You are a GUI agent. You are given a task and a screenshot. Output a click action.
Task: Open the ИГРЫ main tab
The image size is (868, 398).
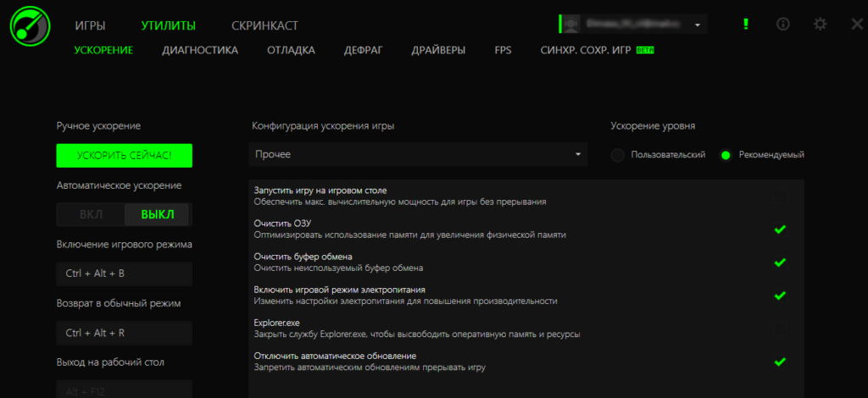click(x=90, y=25)
